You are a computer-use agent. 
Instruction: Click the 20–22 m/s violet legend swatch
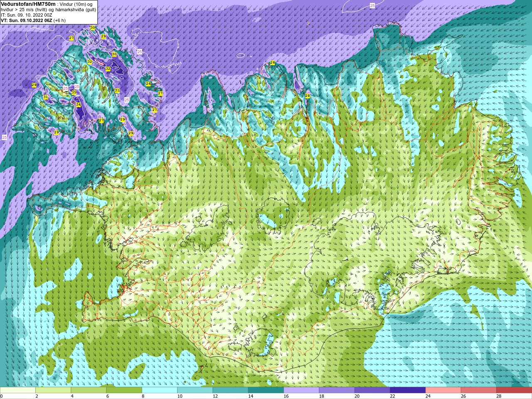click(372, 390)
